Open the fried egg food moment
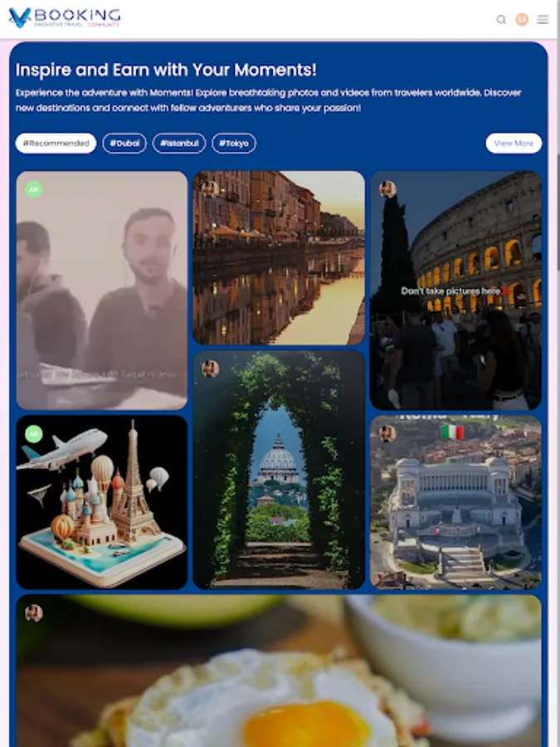 (279, 671)
